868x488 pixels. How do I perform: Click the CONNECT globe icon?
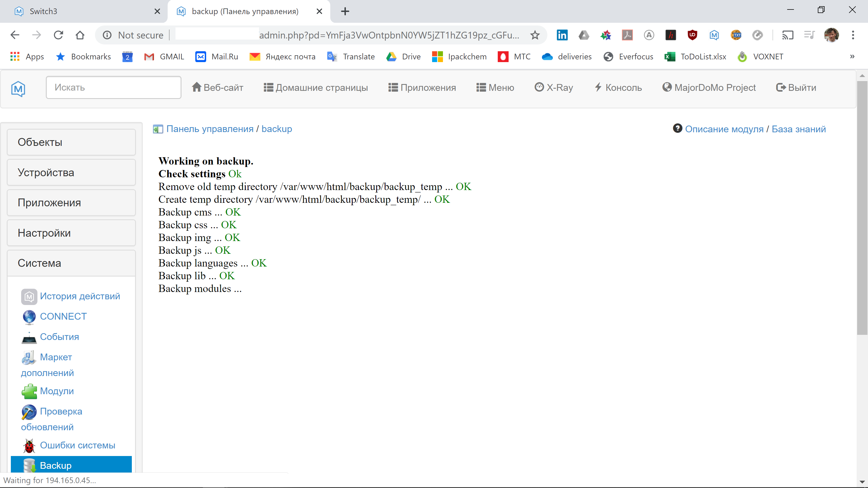point(29,317)
